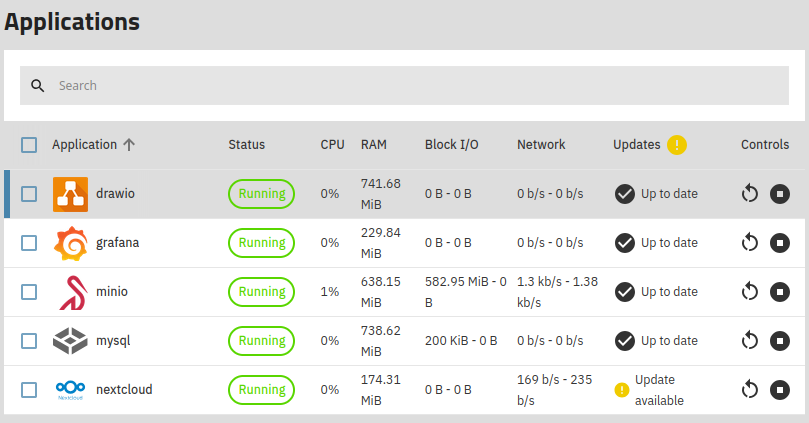
Task: Select the mysql application name
Action: [113, 341]
